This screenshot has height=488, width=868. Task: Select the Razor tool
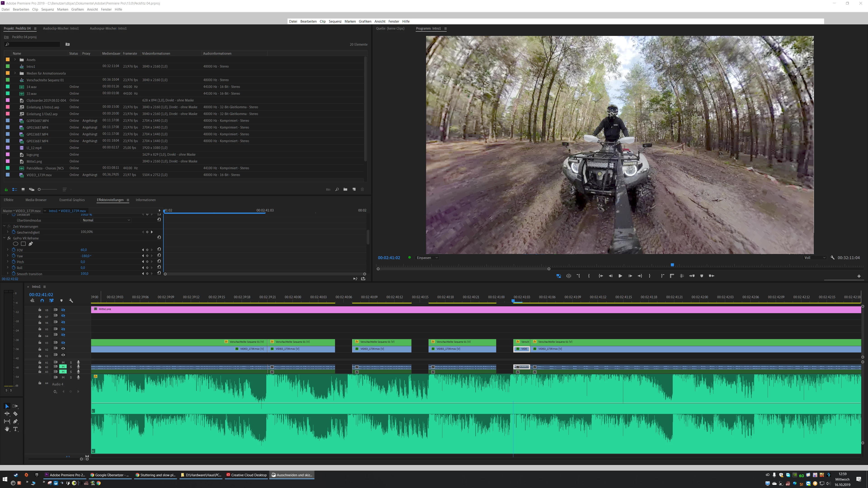pyautogui.click(x=15, y=414)
